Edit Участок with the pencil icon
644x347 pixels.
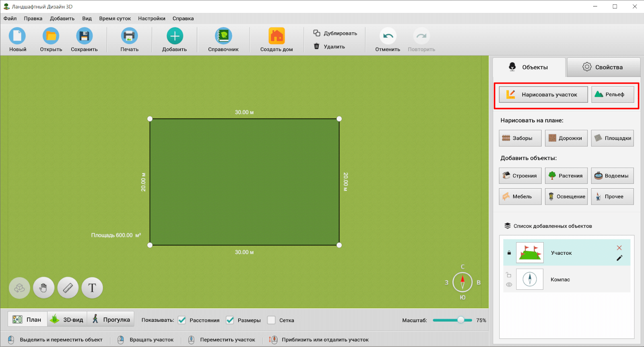[619, 258]
